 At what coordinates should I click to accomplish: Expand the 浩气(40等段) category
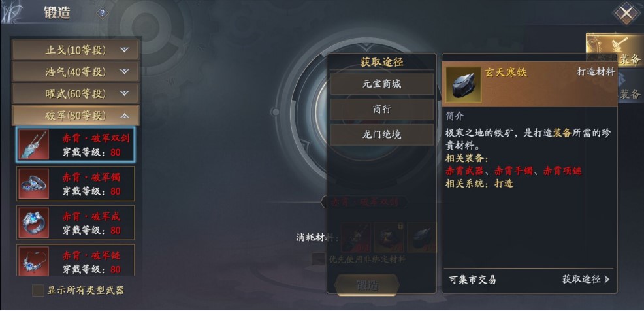click(x=76, y=72)
